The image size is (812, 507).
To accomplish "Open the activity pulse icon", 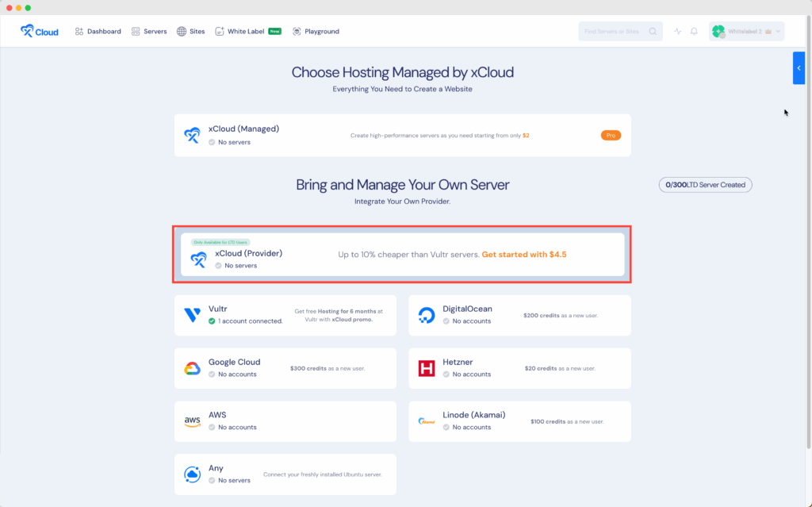I will pos(678,32).
